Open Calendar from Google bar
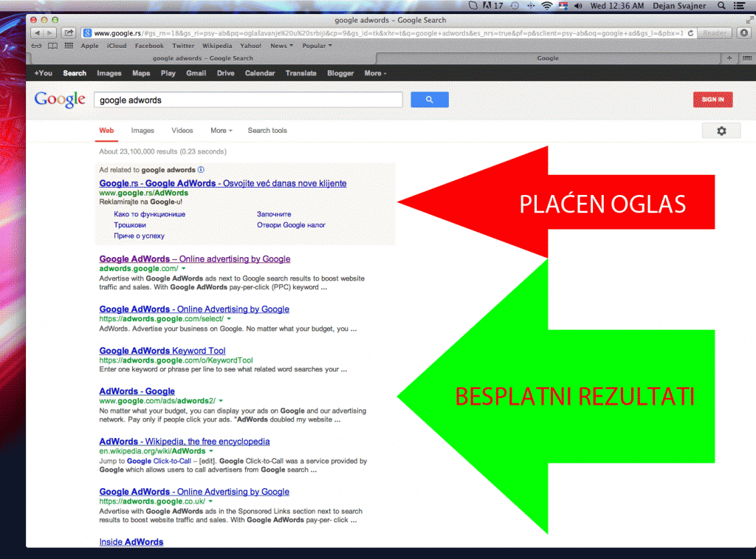Viewport: 756px width, 559px height. 260,73
